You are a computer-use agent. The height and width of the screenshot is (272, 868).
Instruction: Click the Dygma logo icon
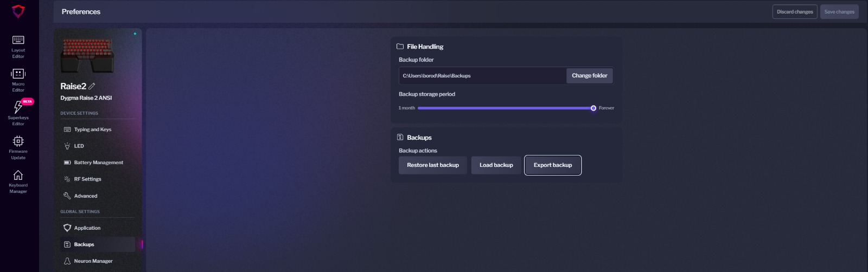(18, 11)
